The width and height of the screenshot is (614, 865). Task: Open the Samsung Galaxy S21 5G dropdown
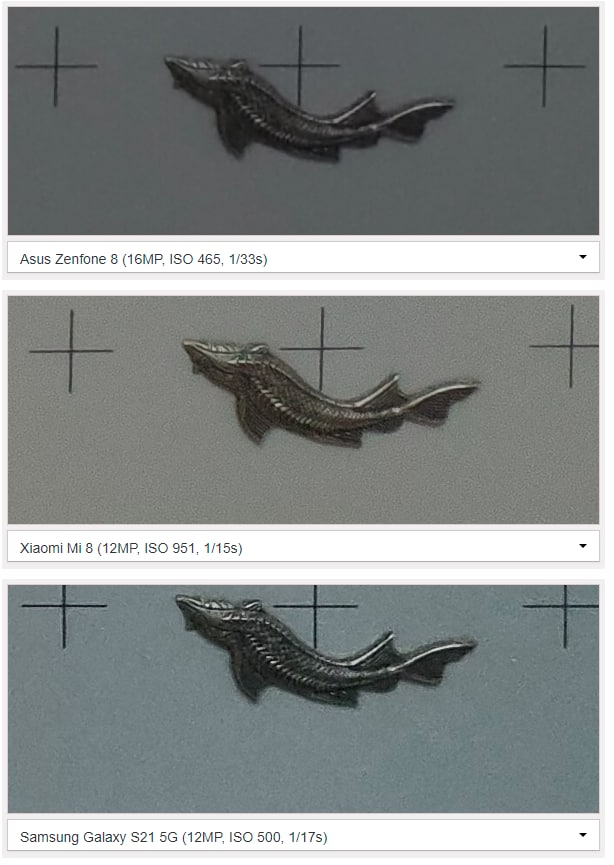pos(303,835)
